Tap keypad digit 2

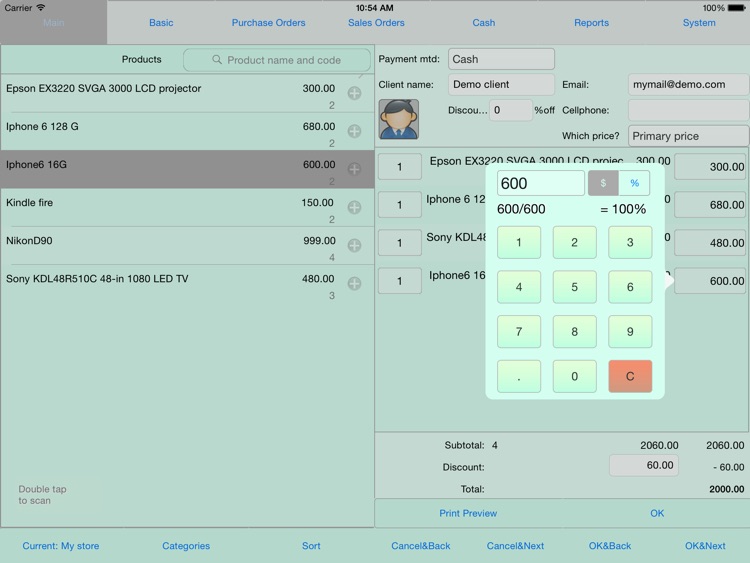pyautogui.click(x=574, y=243)
